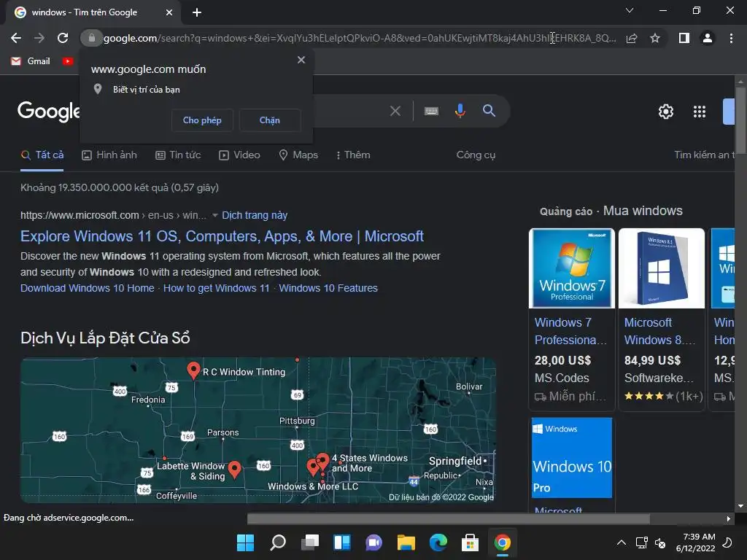
Task: Open the Chrome profile menu
Action: pos(708,38)
